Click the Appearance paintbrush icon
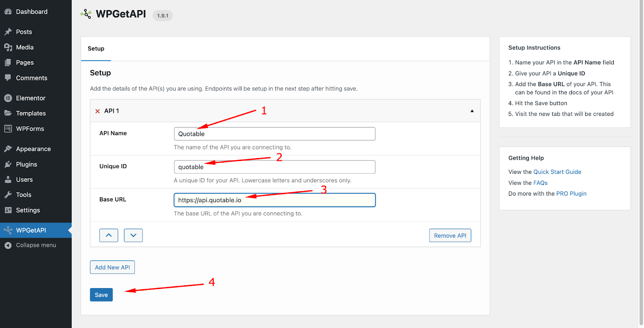The height and width of the screenshot is (328, 644). coord(8,149)
